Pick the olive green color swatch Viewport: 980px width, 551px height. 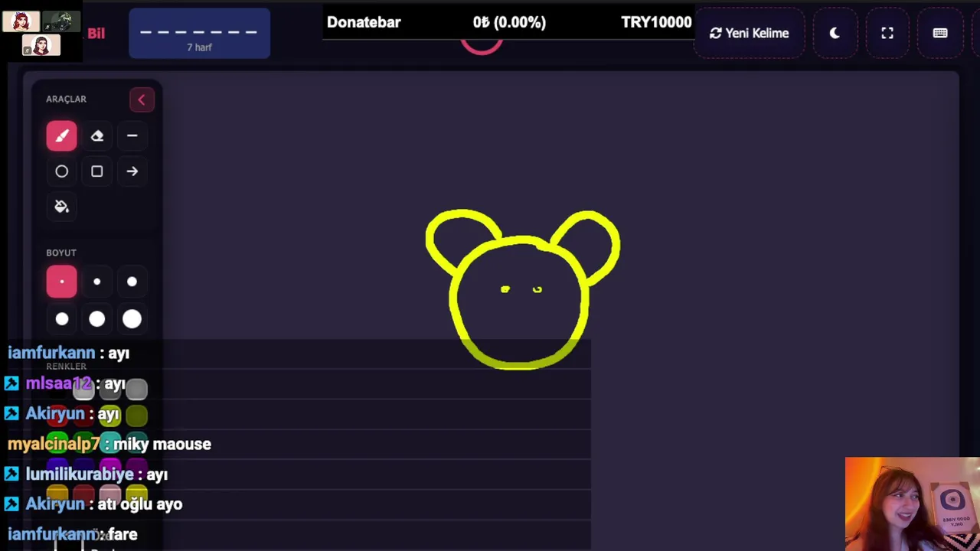[136, 416]
